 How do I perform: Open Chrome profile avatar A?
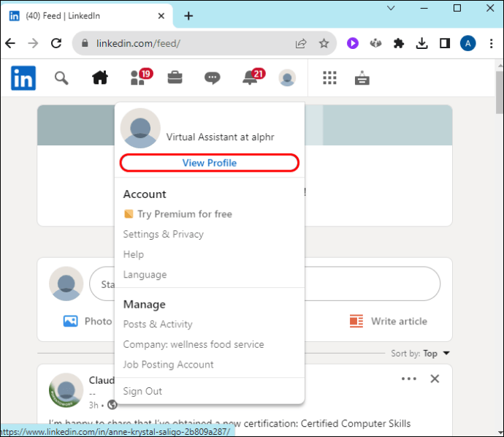[468, 43]
